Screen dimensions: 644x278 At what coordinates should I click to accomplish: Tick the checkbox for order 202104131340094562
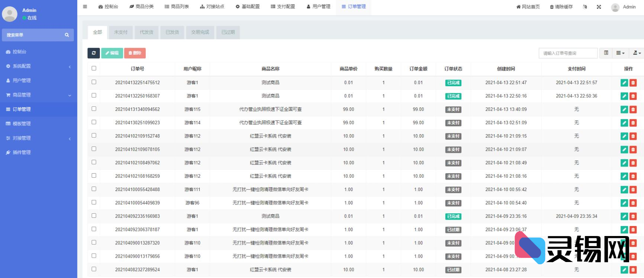click(x=94, y=109)
